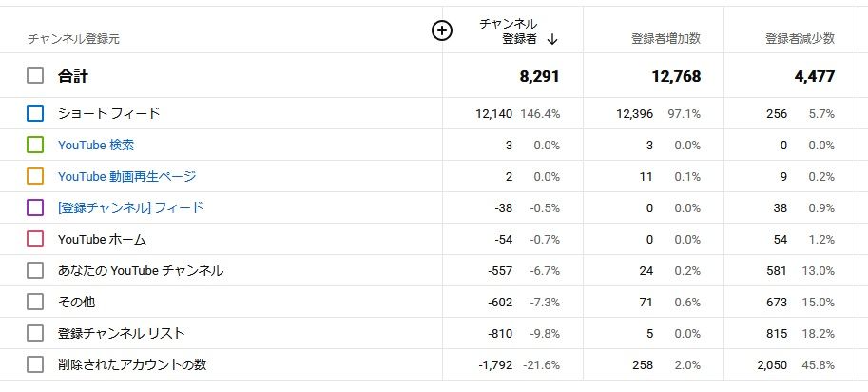Toggle the YouTube 検索 checkbox
This screenshot has width=868, height=392.
pos(35,145)
